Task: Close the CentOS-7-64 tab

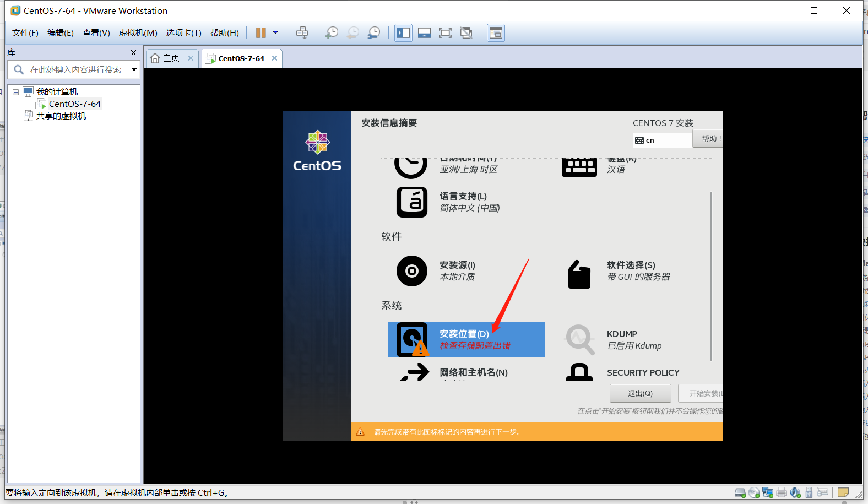Action: click(x=274, y=58)
